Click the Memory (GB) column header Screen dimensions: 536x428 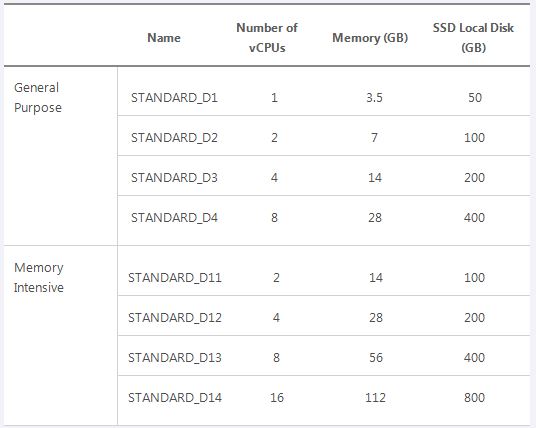tap(370, 38)
